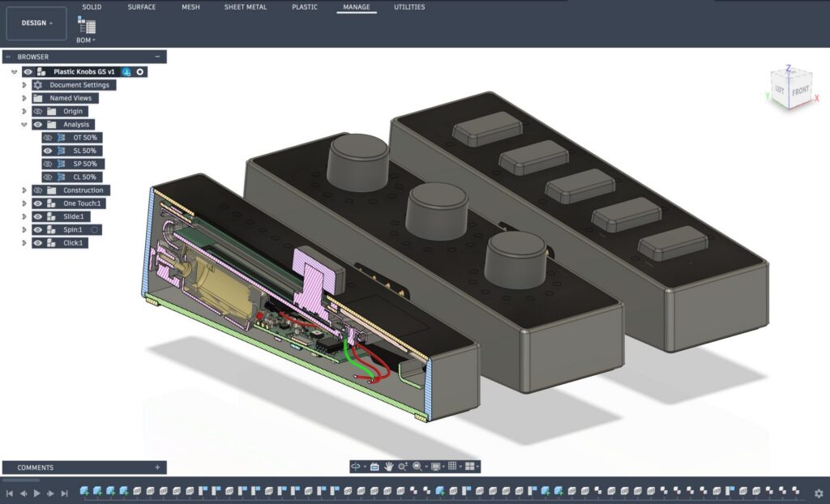Collapse the Plastic Knobs GS v1 root node
The image size is (830, 504).
(15, 71)
